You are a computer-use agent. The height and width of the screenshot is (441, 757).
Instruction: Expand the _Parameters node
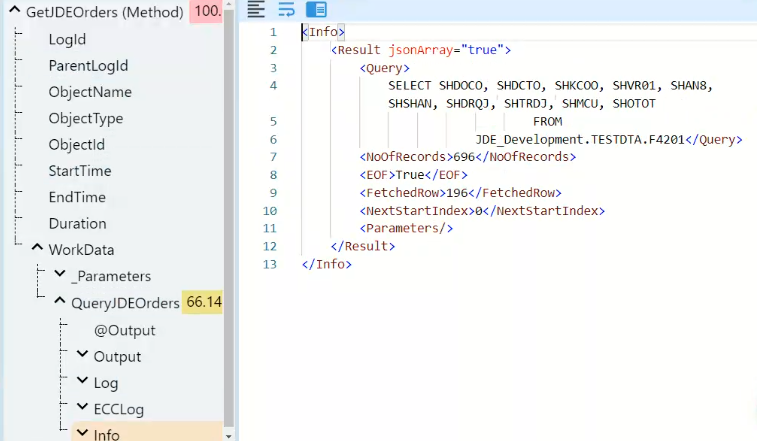[x=60, y=274]
